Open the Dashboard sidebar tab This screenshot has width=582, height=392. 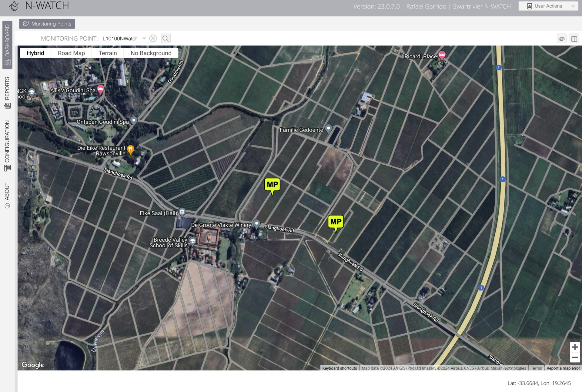7,45
